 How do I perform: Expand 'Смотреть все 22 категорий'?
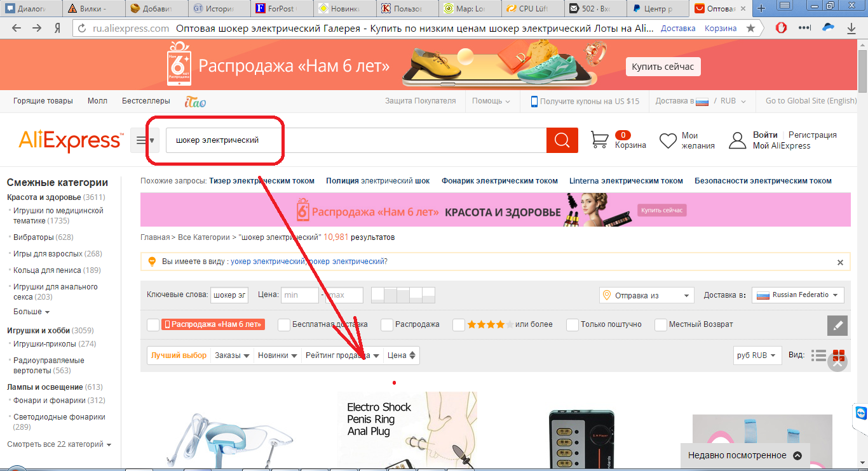point(60,444)
